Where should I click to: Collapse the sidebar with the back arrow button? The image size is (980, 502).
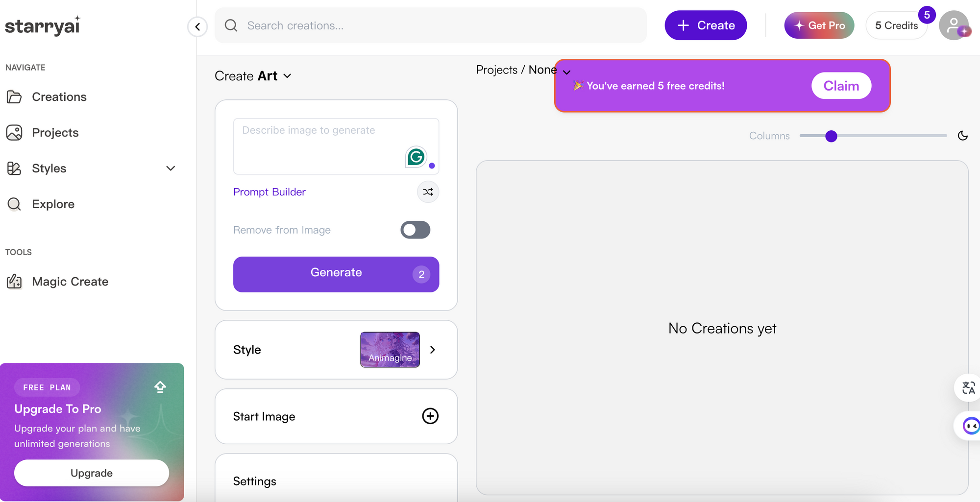pyautogui.click(x=197, y=26)
